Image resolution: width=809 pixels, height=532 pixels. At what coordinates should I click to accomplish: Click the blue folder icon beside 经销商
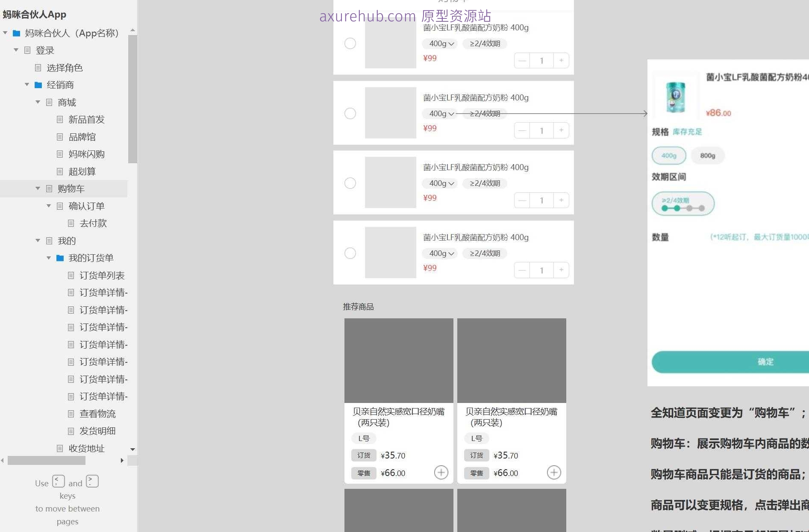(x=38, y=85)
